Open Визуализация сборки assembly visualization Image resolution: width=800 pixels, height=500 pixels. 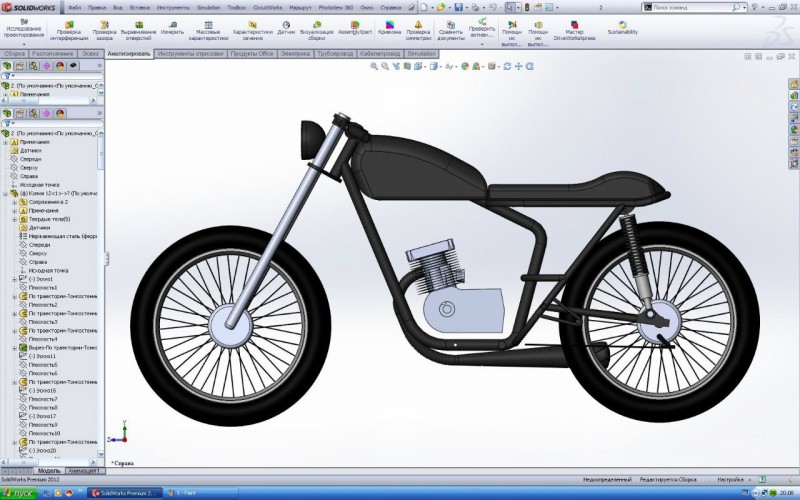coord(317,31)
